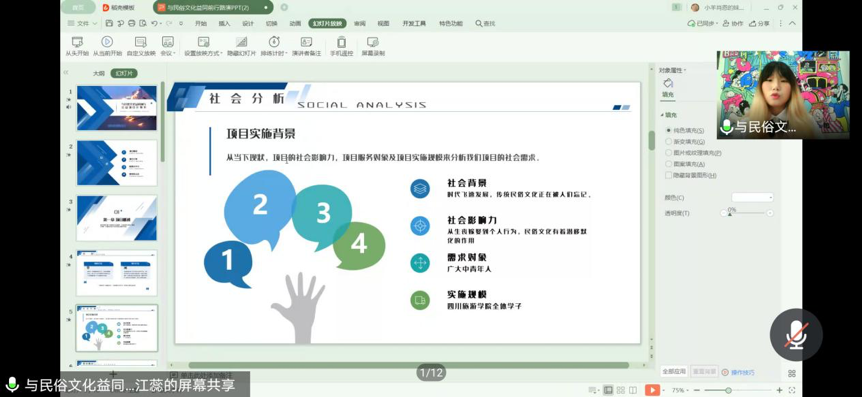Open presenter notes (演讲者备注)
Screen dimensions: 862x397
point(306,46)
